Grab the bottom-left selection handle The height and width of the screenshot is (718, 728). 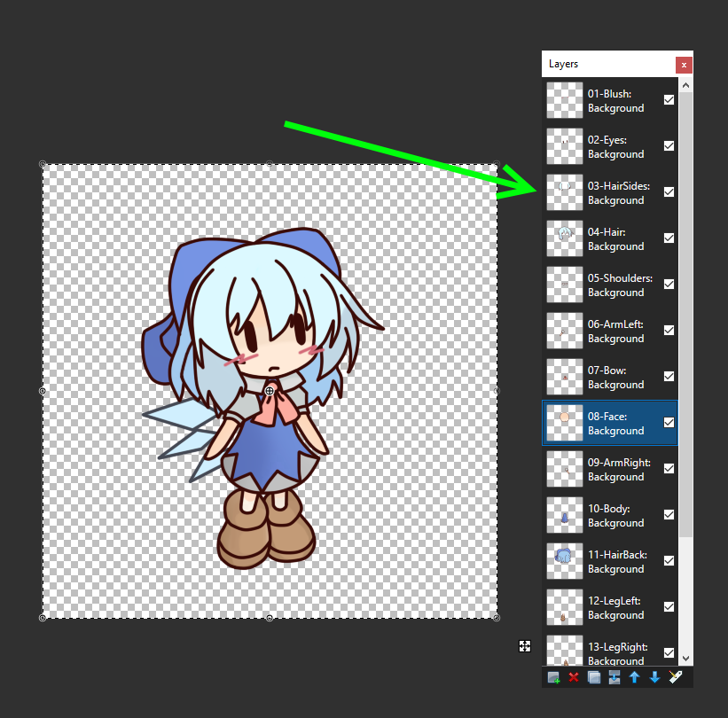(43, 618)
